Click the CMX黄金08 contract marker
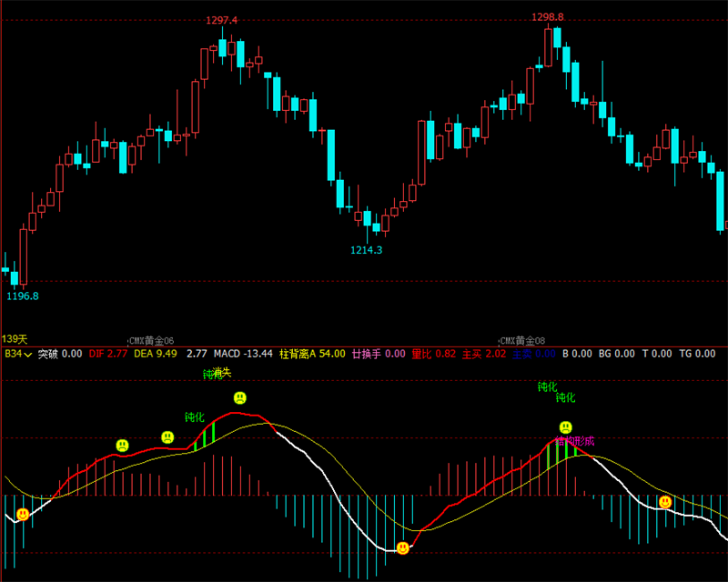The width and height of the screenshot is (728, 582). pos(522,341)
